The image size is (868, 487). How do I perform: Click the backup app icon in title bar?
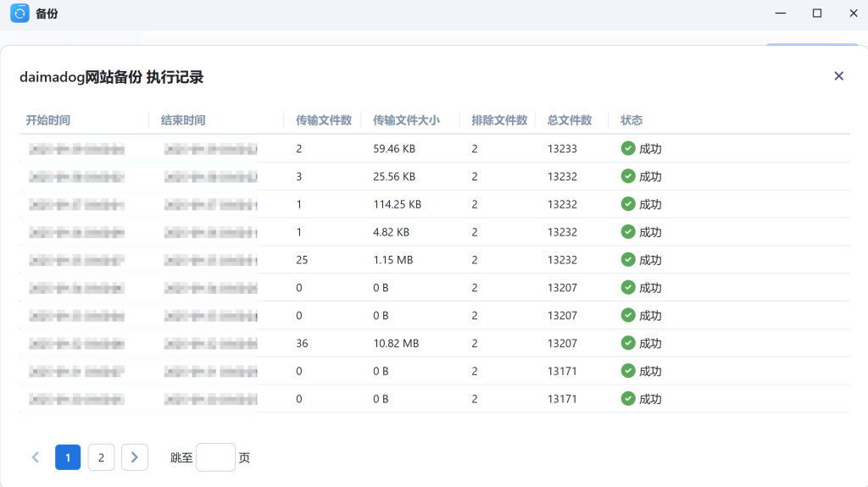[19, 14]
